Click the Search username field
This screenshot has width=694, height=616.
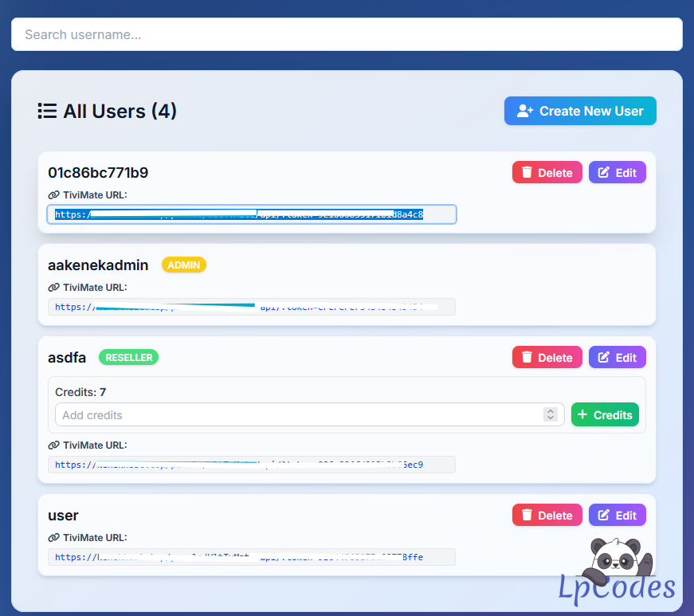point(347,35)
